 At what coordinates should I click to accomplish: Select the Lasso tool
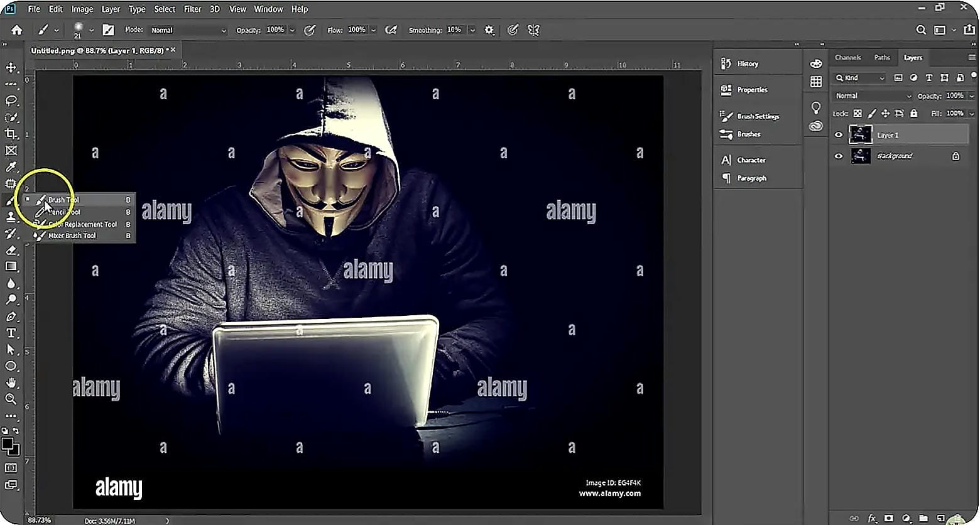(x=11, y=100)
